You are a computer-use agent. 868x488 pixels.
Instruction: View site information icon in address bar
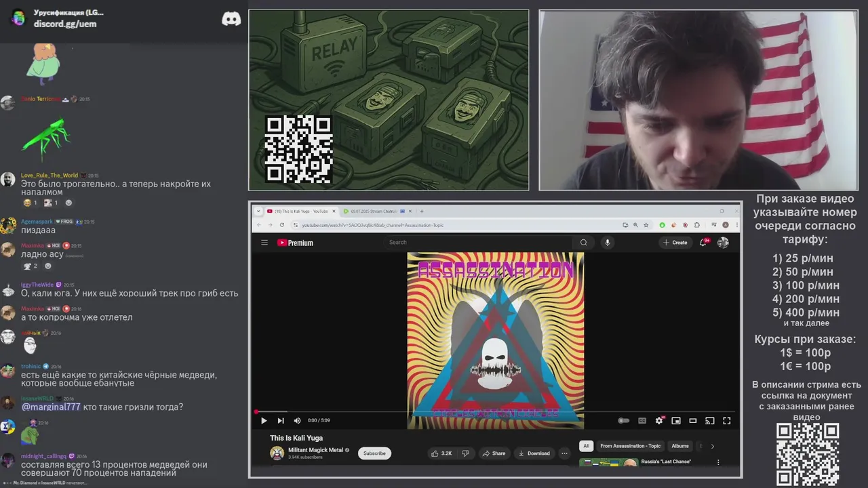coord(296,225)
